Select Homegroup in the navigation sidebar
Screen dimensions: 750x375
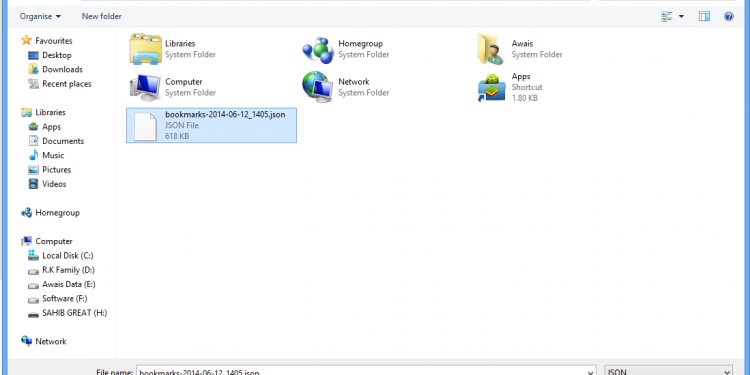pyautogui.click(x=50, y=213)
